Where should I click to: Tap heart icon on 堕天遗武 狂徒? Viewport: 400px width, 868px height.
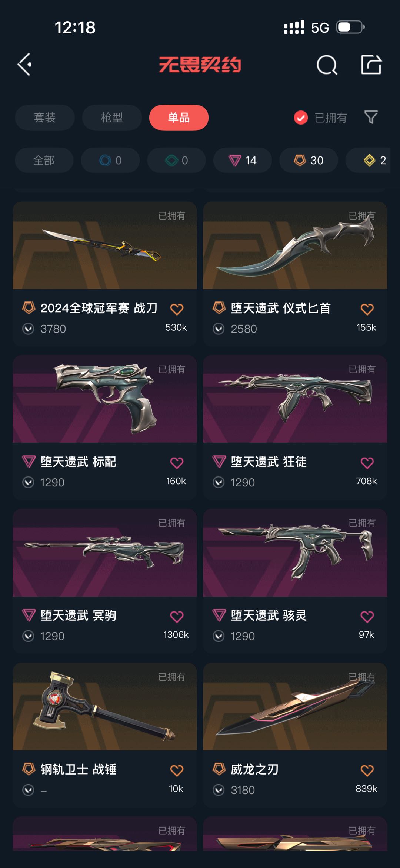click(367, 462)
